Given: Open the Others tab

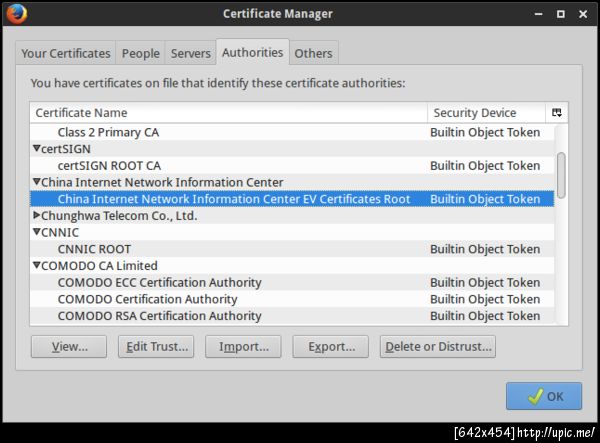Looking at the screenshot, I should (313, 53).
